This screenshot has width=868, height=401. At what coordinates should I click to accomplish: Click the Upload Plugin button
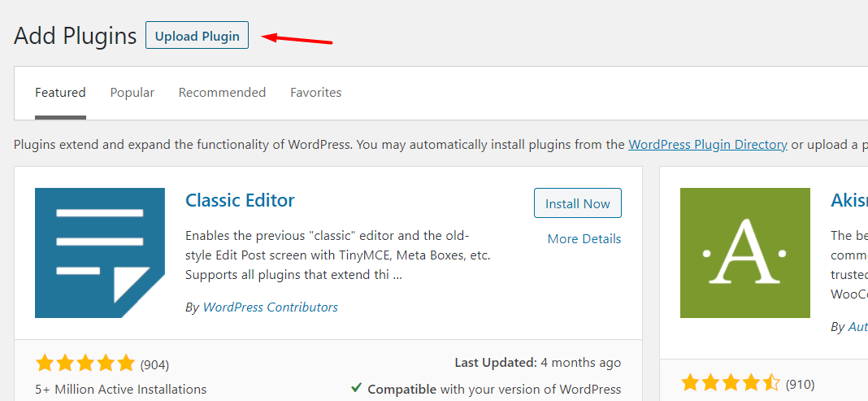tap(197, 35)
